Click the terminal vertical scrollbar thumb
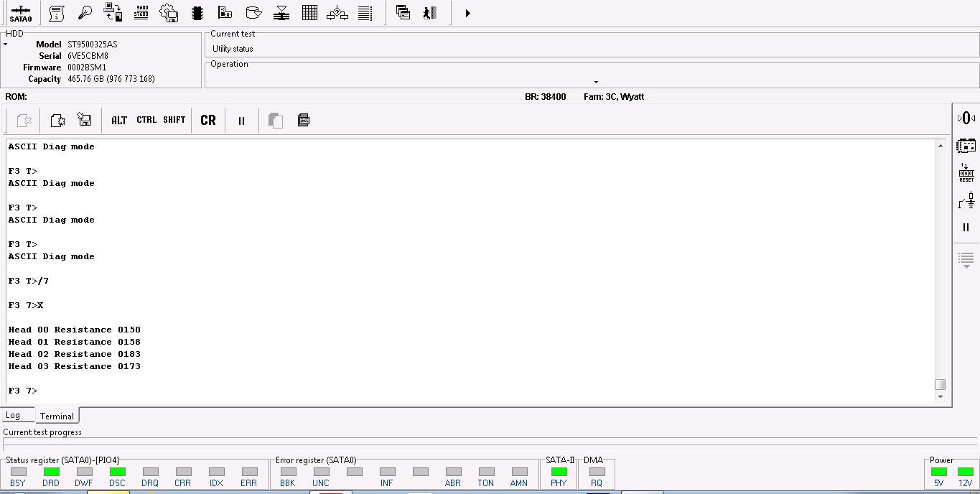The image size is (980, 494). click(x=941, y=384)
